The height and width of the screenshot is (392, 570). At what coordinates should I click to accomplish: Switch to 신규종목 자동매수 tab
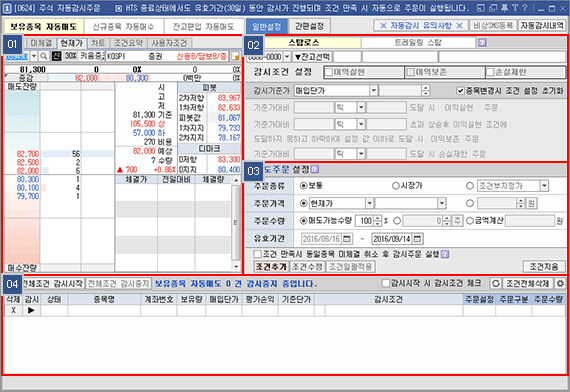tap(124, 26)
